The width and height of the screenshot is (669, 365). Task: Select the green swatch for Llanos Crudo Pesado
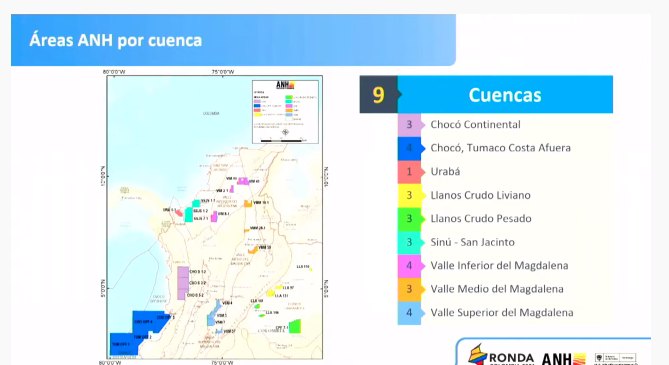(409, 219)
